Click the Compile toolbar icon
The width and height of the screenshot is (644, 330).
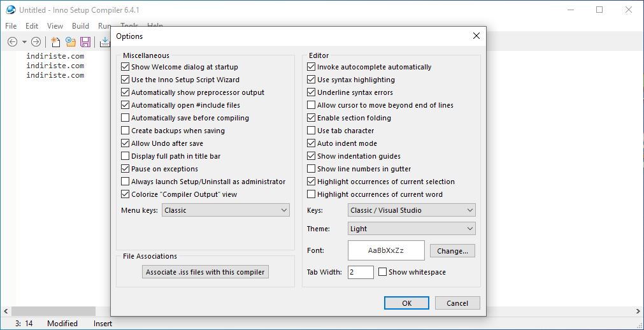click(x=105, y=41)
